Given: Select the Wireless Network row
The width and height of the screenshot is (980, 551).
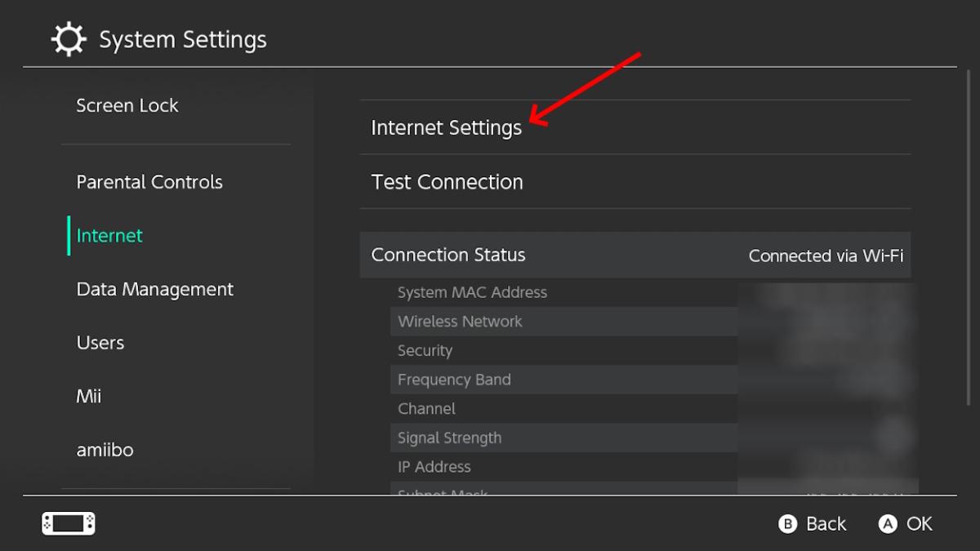Looking at the screenshot, I should tap(563, 322).
